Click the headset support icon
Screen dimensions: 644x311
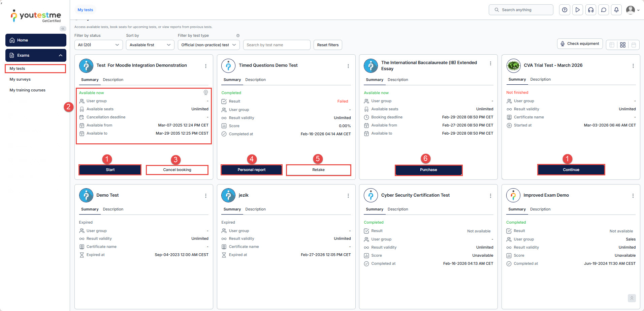590,10
